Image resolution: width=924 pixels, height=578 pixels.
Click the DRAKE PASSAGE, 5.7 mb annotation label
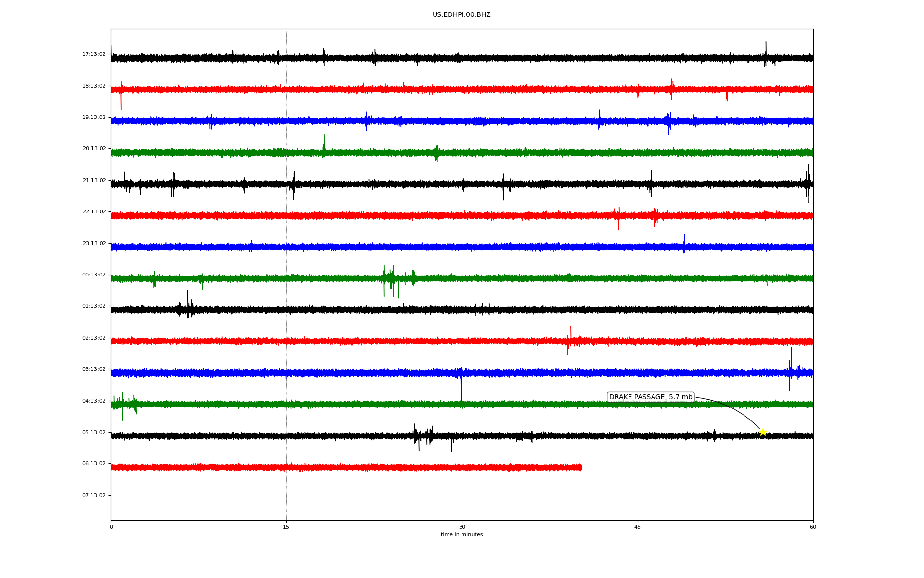tap(651, 397)
